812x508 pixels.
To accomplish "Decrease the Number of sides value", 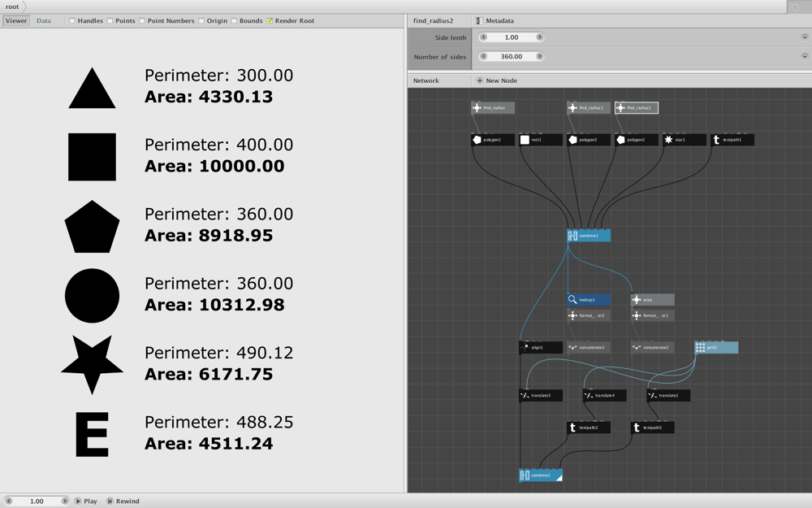I will (x=484, y=57).
